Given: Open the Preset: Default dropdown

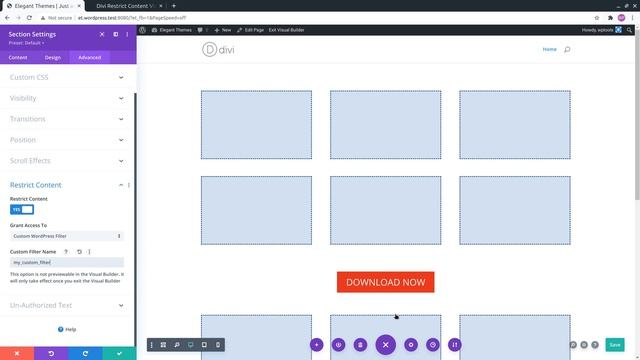Looking at the screenshot, I should coord(27,43).
